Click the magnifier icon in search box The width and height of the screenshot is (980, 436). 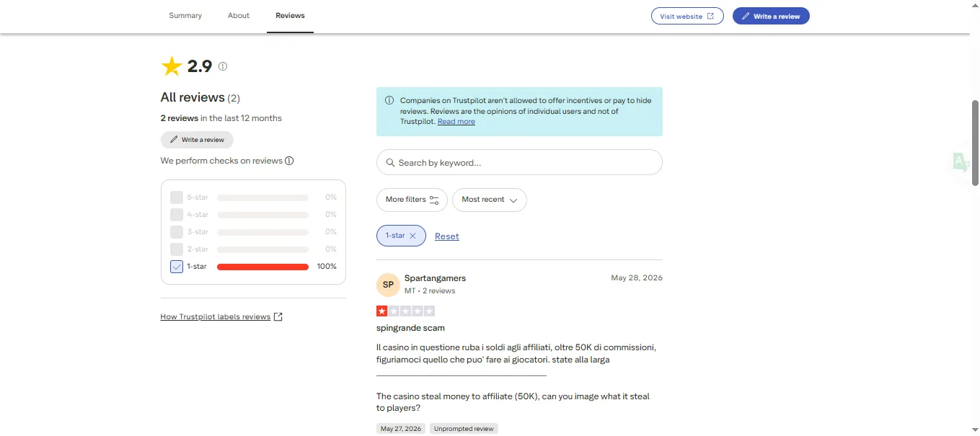coord(391,163)
